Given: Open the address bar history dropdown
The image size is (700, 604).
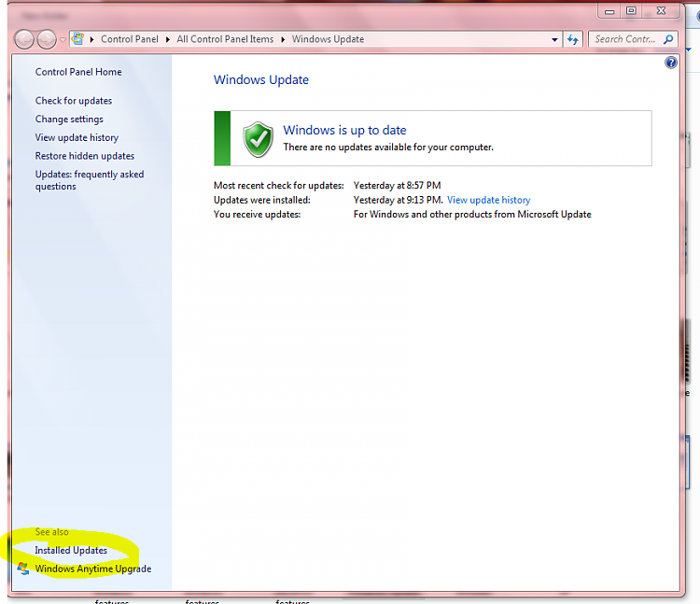Looking at the screenshot, I should pyautogui.click(x=554, y=39).
